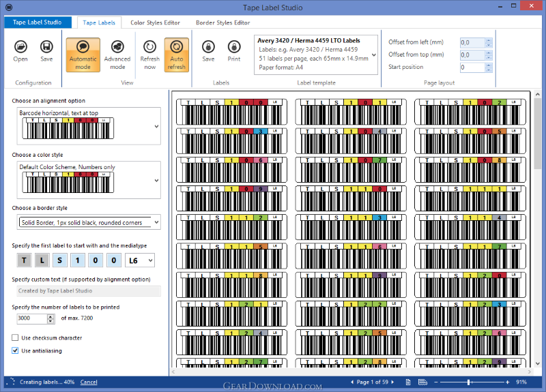Select the fifth label character box, first 0

pyautogui.click(x=96, y=260)
